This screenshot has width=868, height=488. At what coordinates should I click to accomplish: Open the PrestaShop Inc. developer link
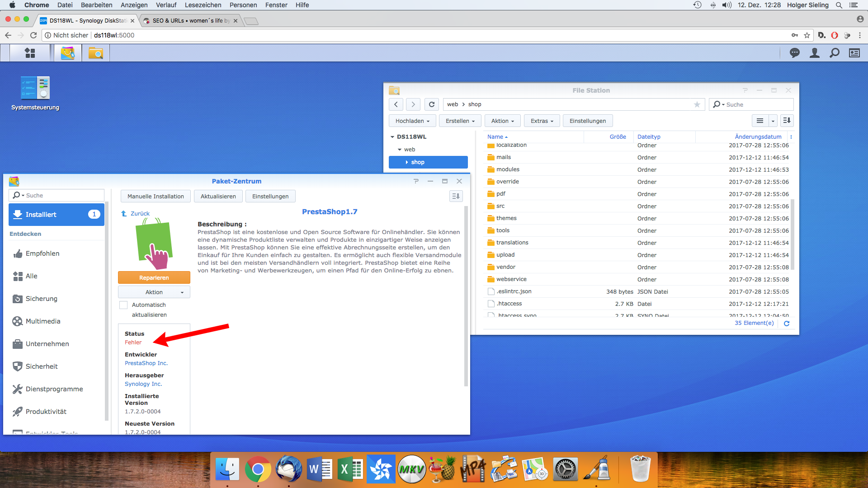(146, 363)
